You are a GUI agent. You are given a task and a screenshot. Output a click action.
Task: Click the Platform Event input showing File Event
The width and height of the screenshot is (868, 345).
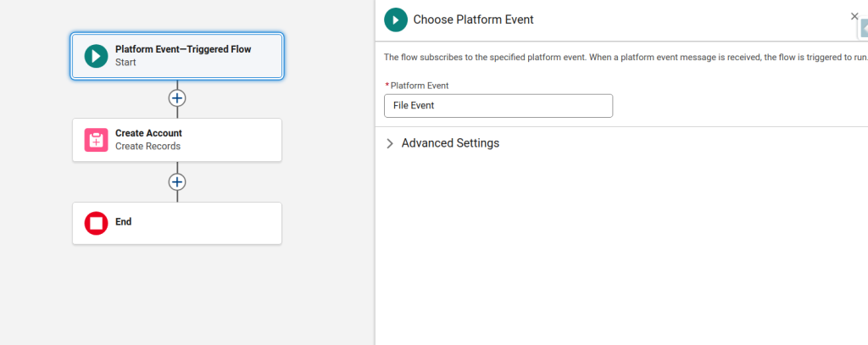498,106
